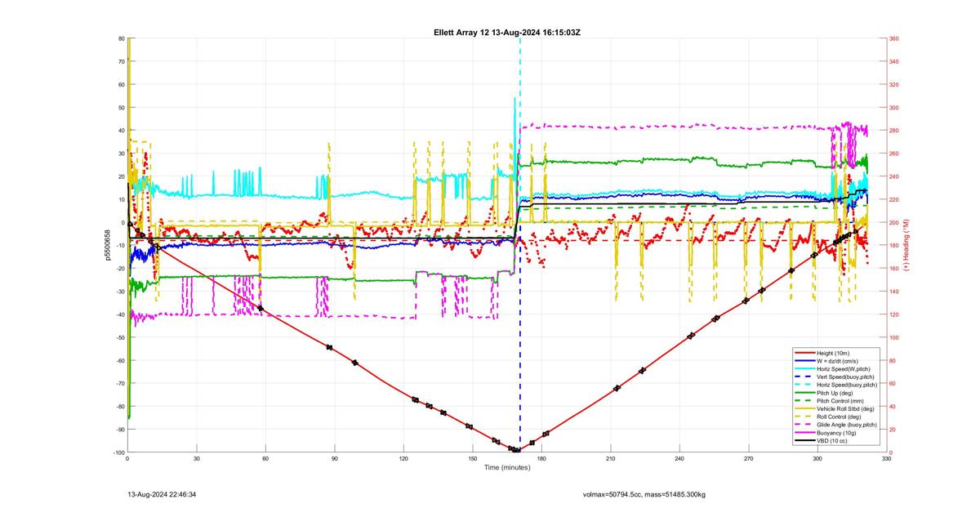This screenshot has width=980, height=508.
Task: Click the black line sample beside VBD in the legend
Action: (x=804, y=441)
